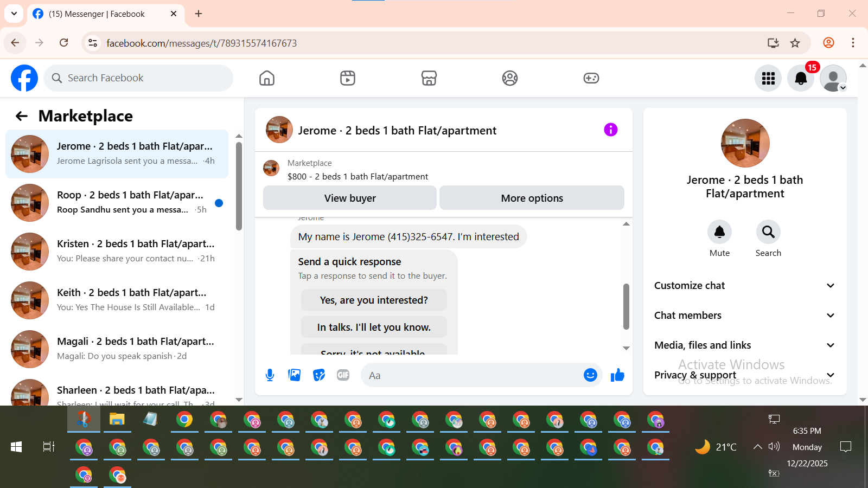Open Task View on the taskbar
Screen dimensions: 868x488
49,447
